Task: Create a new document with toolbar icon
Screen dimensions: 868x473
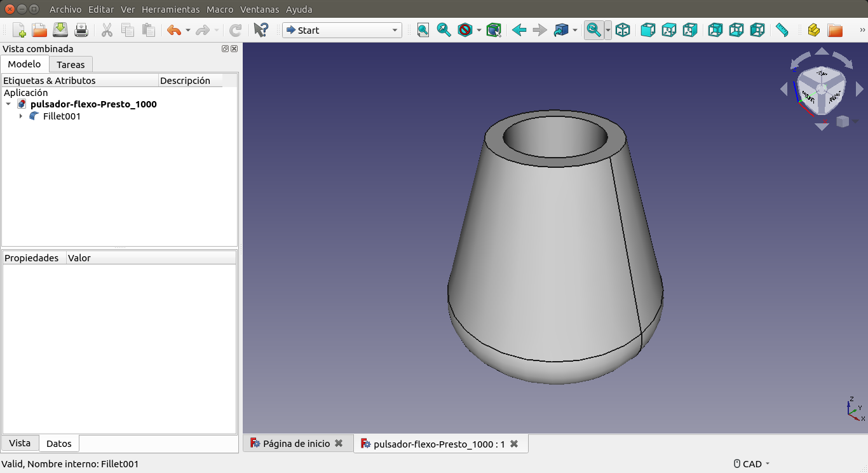Action: click(19, 30)
